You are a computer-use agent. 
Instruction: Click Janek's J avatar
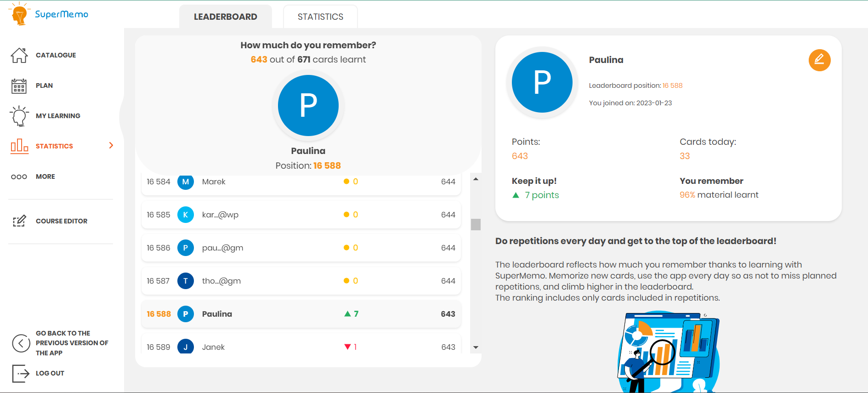[186, 347]
